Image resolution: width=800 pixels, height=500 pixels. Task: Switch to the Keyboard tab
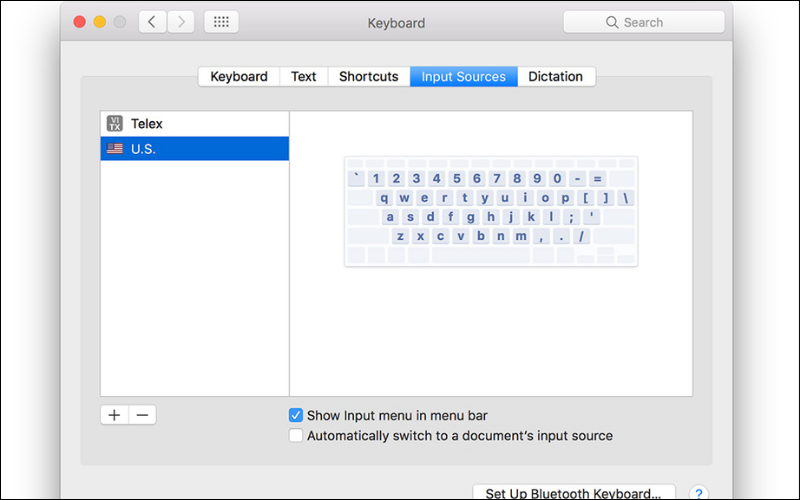coord(239,76)
